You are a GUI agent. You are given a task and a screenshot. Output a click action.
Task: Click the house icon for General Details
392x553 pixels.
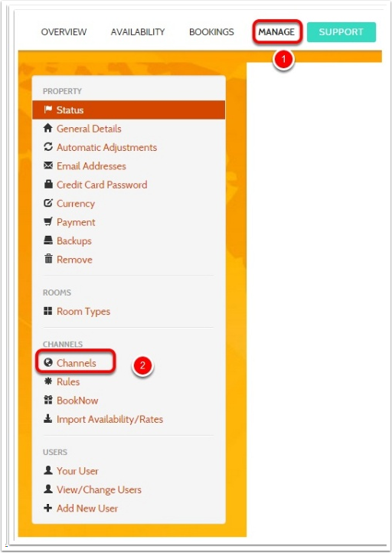click(x=48, y=129)
